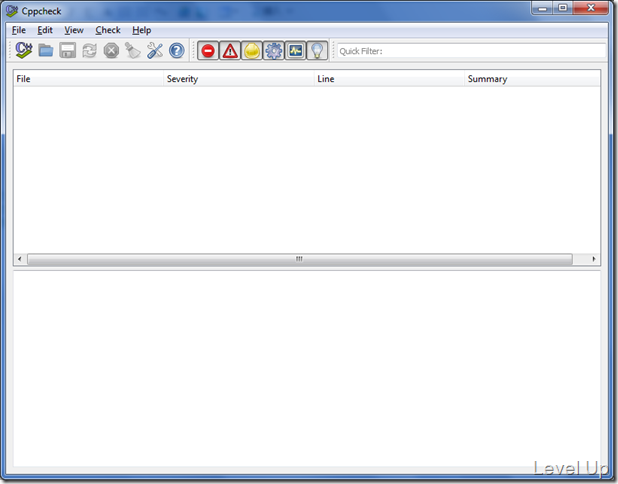Toggle Show warnings triangle filter
Screen dimensions: 618x484
click(x=230, y=51)
